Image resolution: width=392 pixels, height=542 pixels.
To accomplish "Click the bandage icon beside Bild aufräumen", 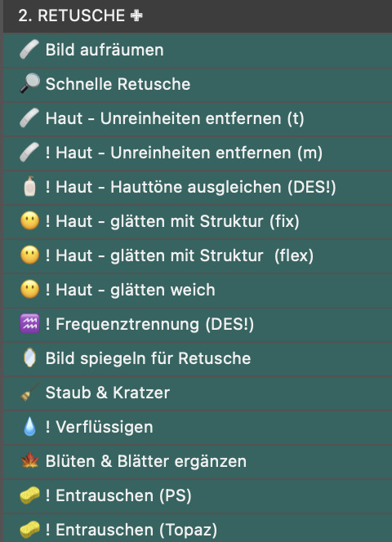I will click(29, 50).
